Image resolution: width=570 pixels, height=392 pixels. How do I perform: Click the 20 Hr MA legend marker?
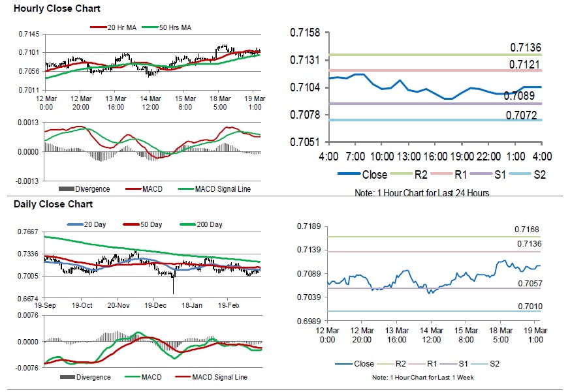[98, 27]
